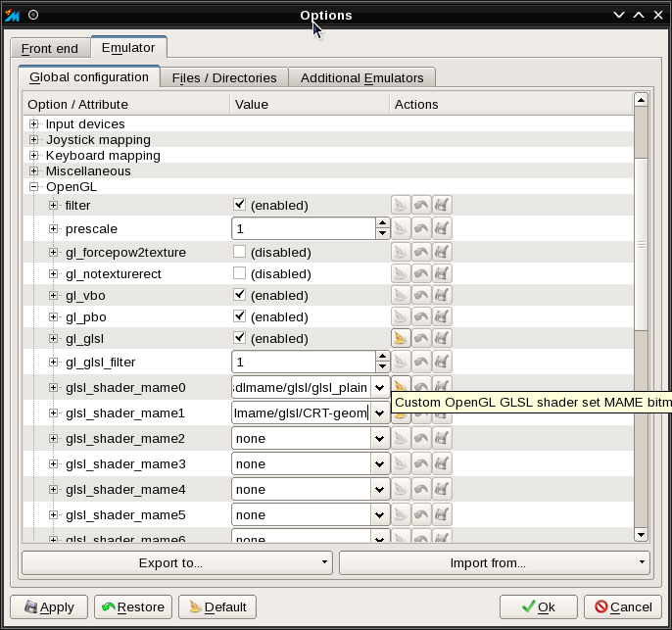Viewport: 672px width, 630px height.
Task: Uncheck the filter enabled checkbox
Action: click(239, 205)
